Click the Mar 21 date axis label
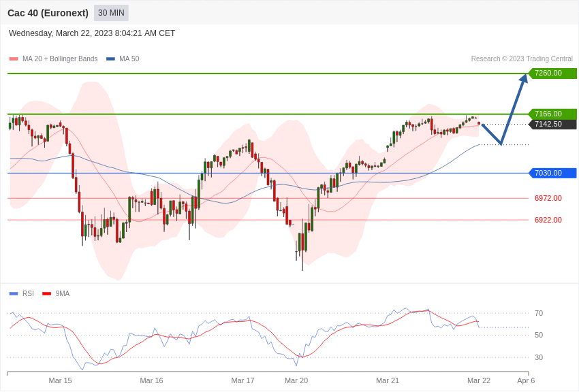The image size is (579, 392). click(x=388, y=380)
